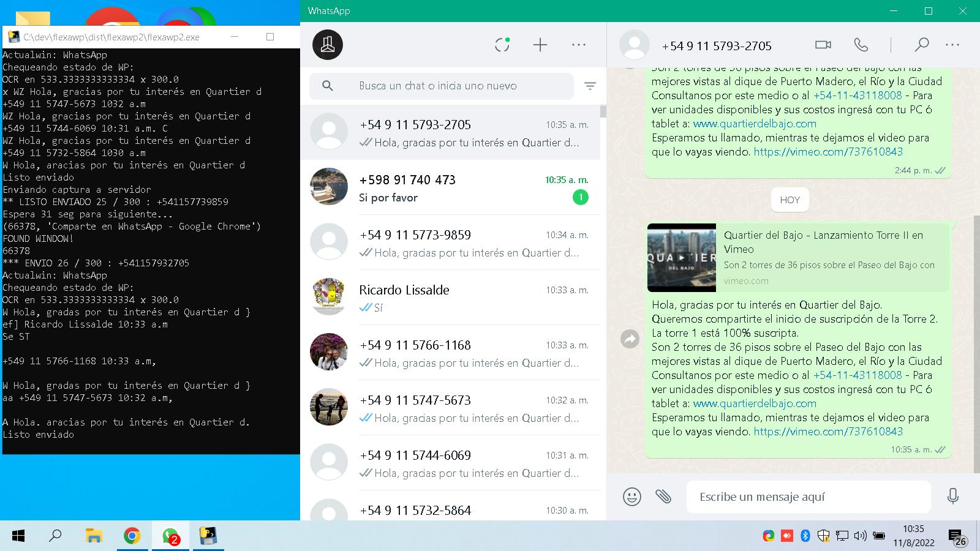Open chat with +54 9 11 5766-1168
Viewport: 980px width, 551px height.
(450, 353)
